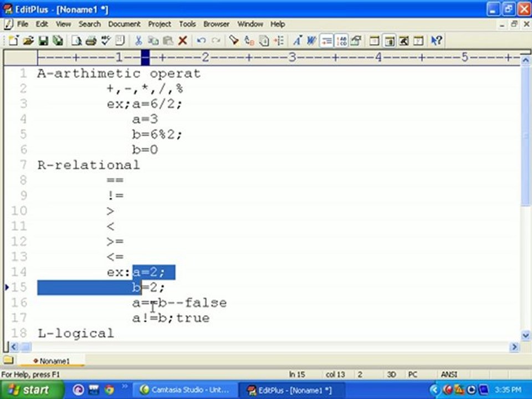Click 'col 13' status bar entry
This screenshot has height=399, width=532.
pos(335,374)
